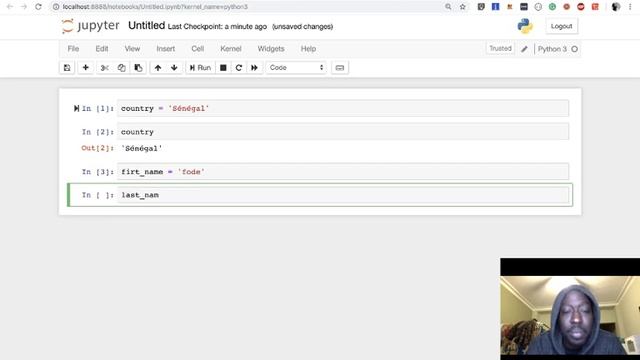Reload the page in browser

38,7
